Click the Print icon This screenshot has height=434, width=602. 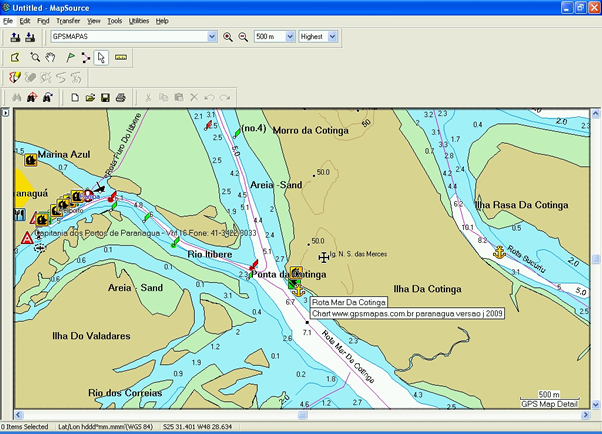pos(120,97)
